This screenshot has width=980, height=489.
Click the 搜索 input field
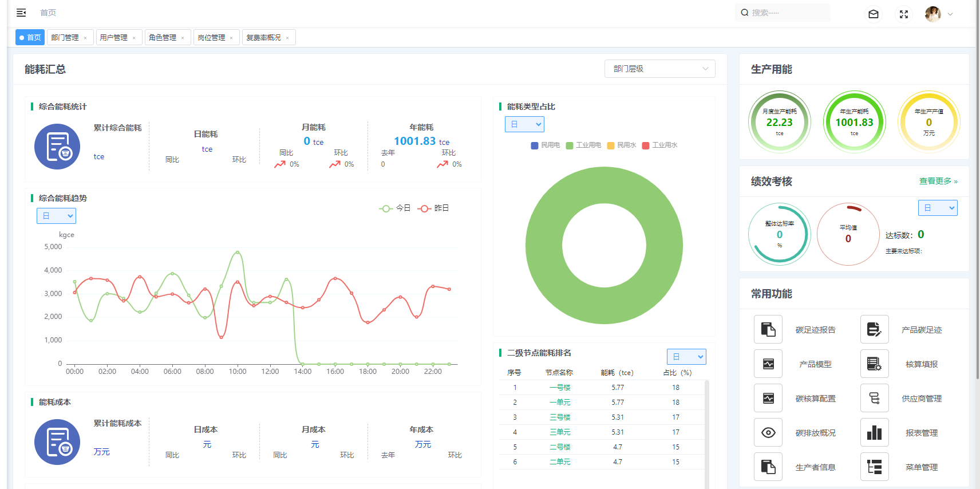tap(787, 13)
